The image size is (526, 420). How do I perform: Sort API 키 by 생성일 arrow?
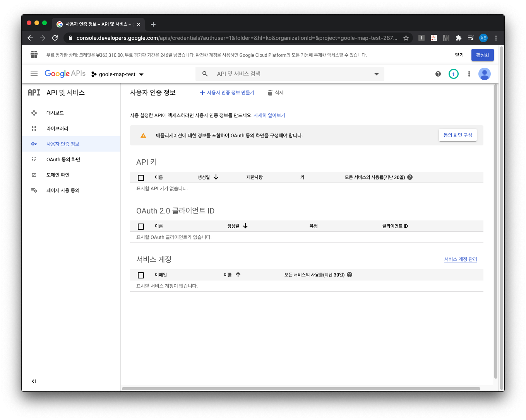pyautogui.click(x=216, y=177)
